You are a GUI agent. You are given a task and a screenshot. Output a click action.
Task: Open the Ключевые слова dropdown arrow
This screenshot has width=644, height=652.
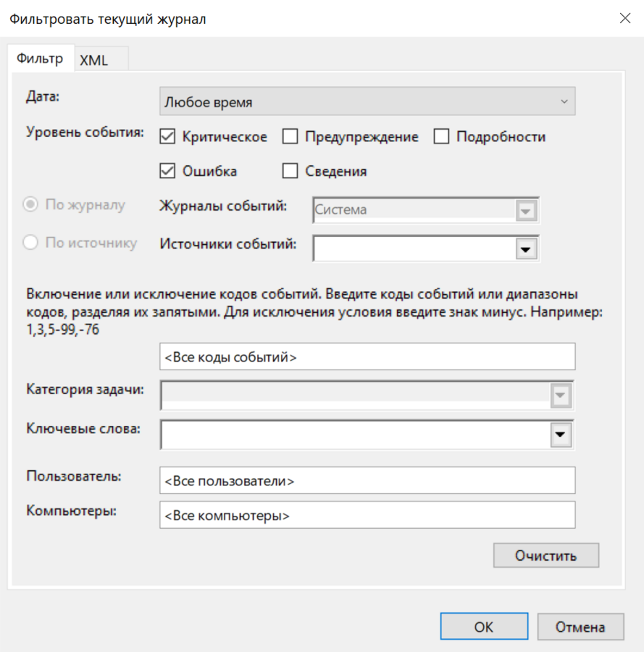coord(559,434)
